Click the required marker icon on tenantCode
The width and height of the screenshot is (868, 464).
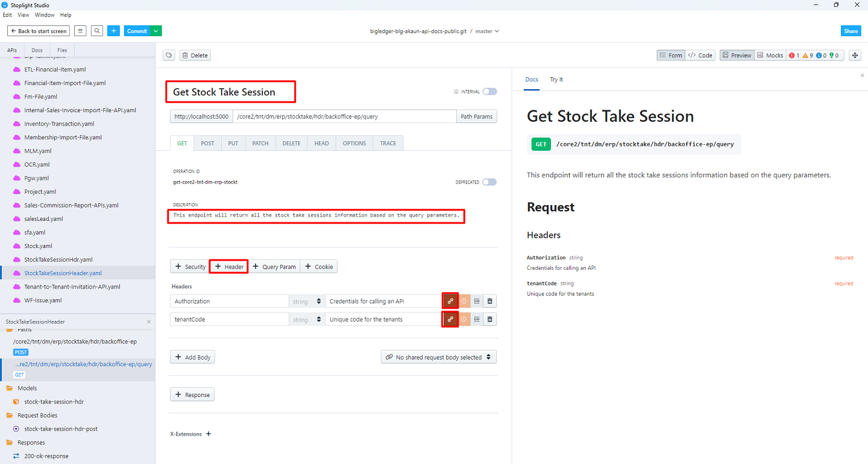click(464, 319)
